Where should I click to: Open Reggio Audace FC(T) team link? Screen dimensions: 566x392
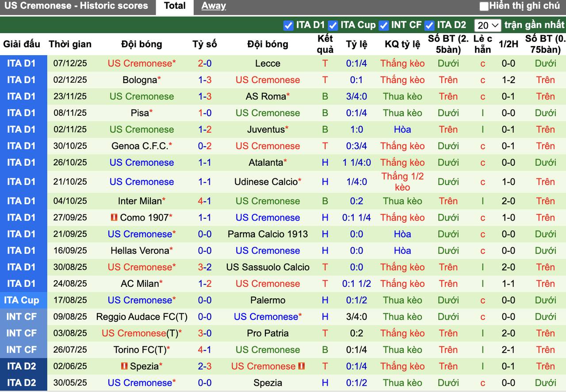pos(142,317)
